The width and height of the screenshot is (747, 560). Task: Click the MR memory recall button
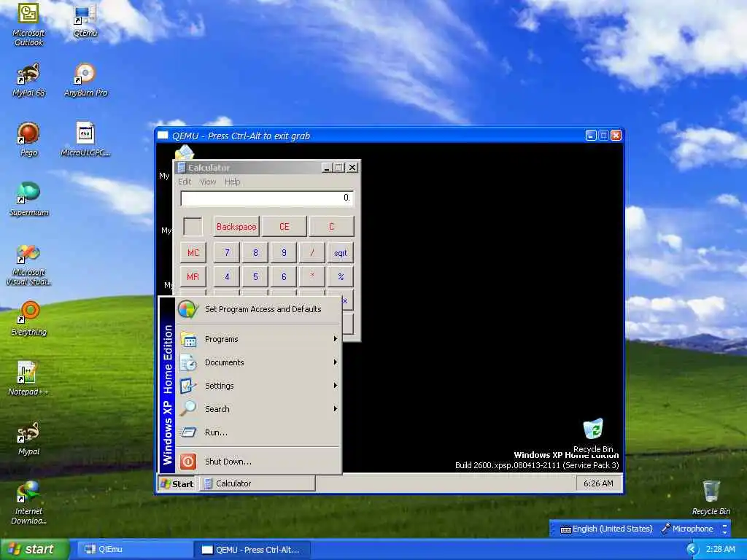(x=193, y=276)
